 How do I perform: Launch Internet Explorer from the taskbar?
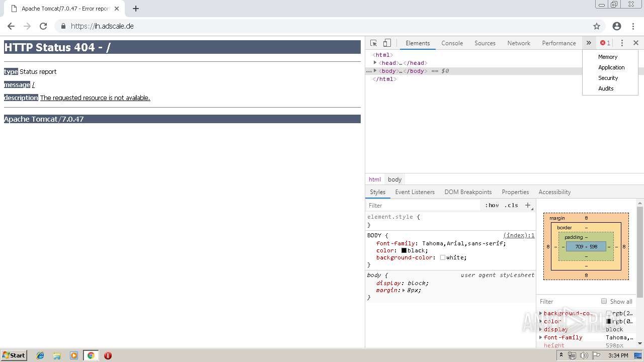click(x=40, y=355)
